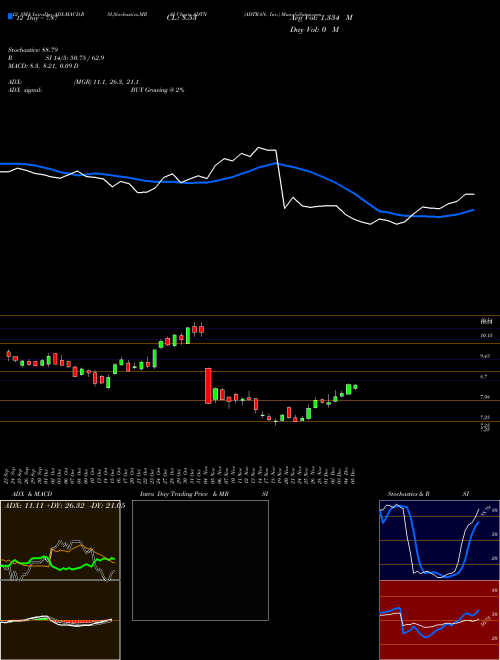Click the 'MACD: 8.3, 8.21, 0.09 D' line
The image size is (500, 660).
coord(43,66)
